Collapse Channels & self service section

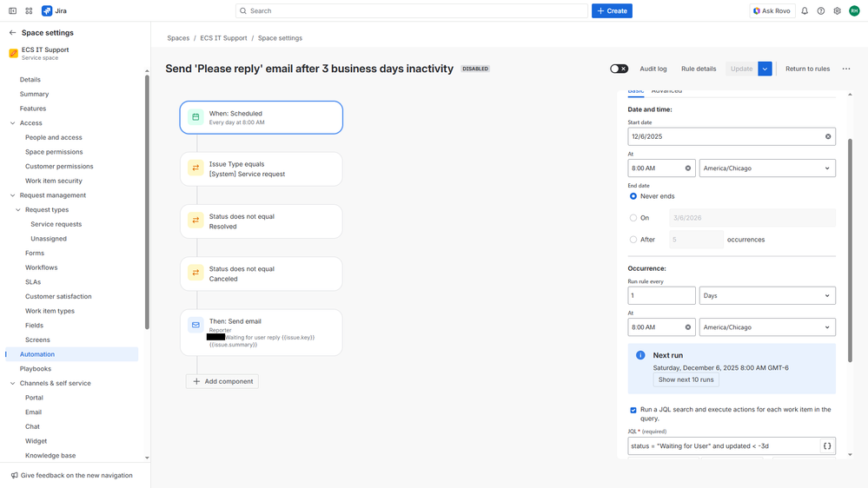pyautogui.click(x=13, y=383)
